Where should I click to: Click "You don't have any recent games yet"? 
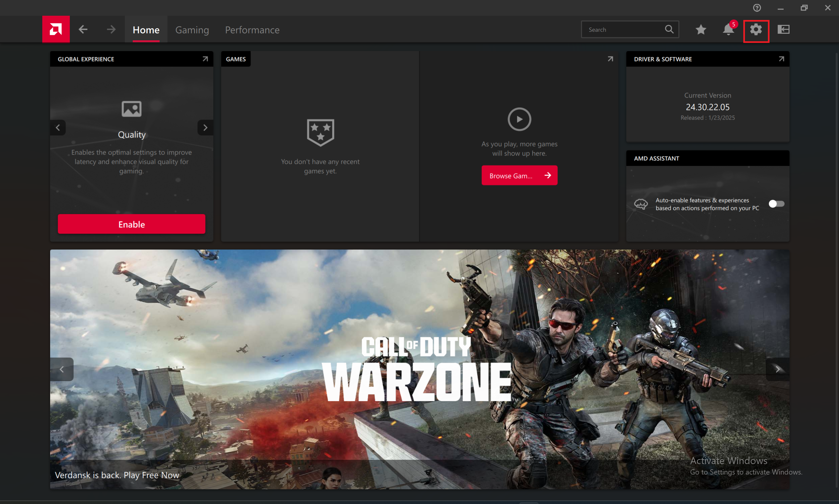pos(320,166)
